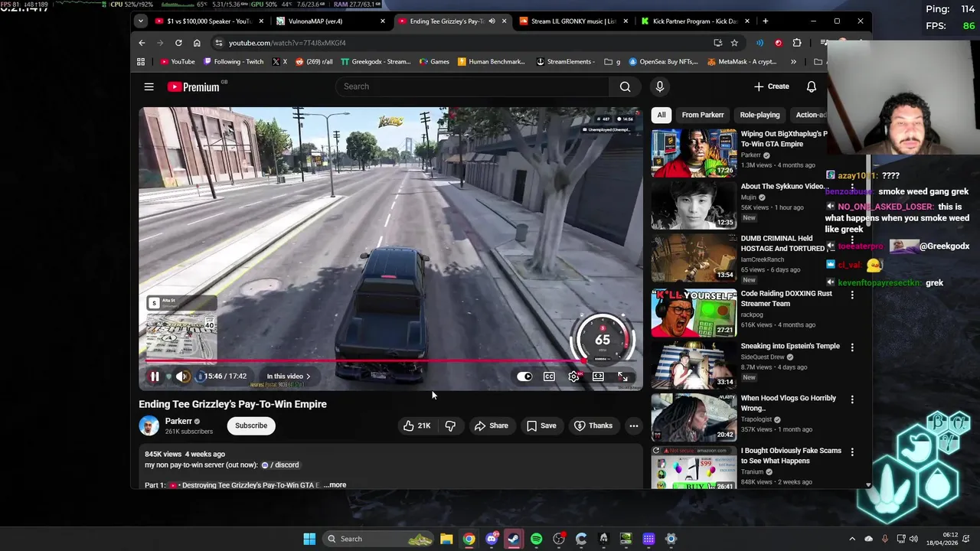
Task: Open the YouTube hamburger guide menu
Action: pos(149,86)
